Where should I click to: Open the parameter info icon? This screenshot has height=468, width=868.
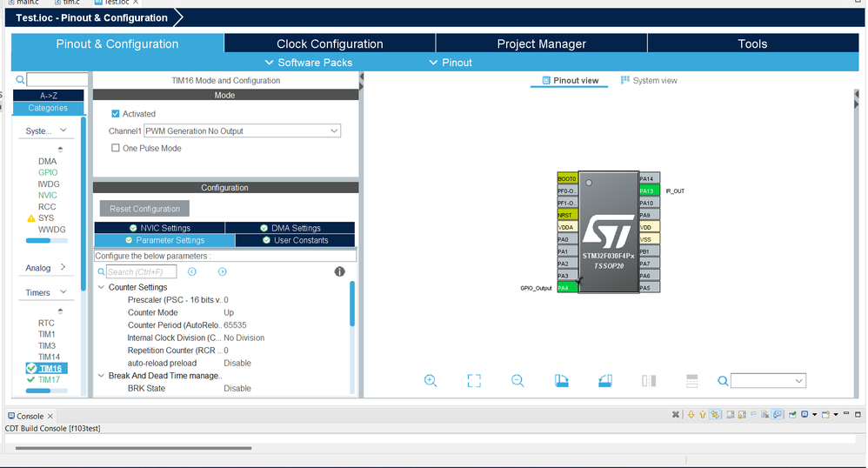(339, 271)
